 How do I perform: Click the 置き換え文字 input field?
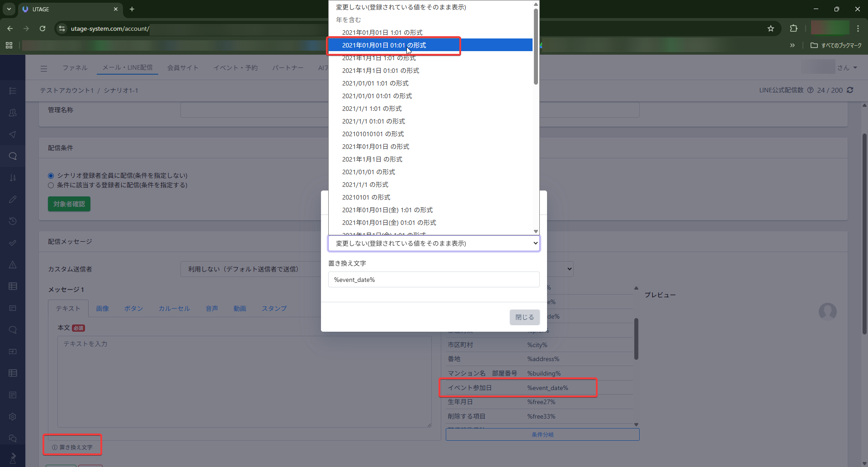434,280
